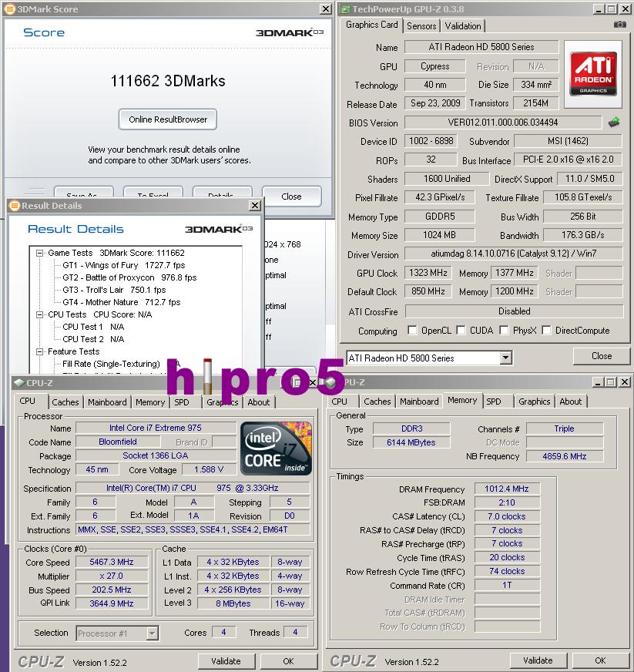The width and height of the screenshot is (634, 672).
Task: Toggle the CUDA checkbox
Action: click(461, 330)
